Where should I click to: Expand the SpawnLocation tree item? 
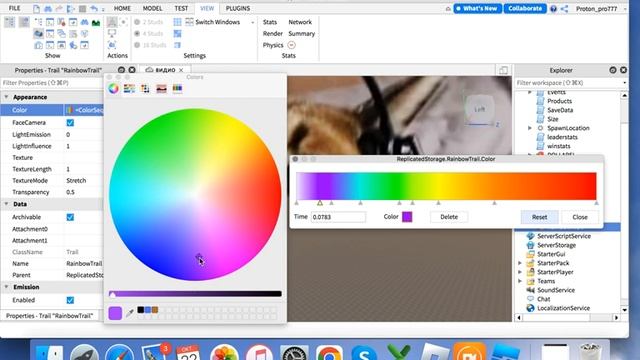coord(530,128)
